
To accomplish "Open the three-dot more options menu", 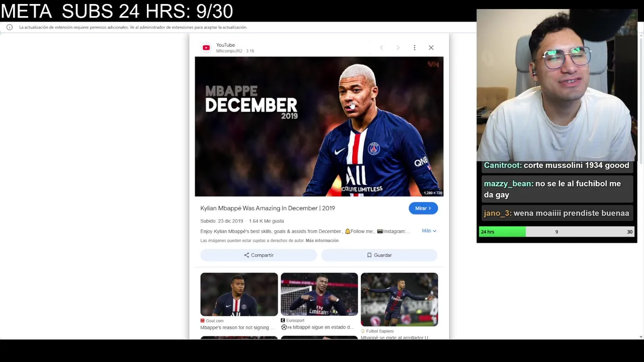I will coord(415,48).
